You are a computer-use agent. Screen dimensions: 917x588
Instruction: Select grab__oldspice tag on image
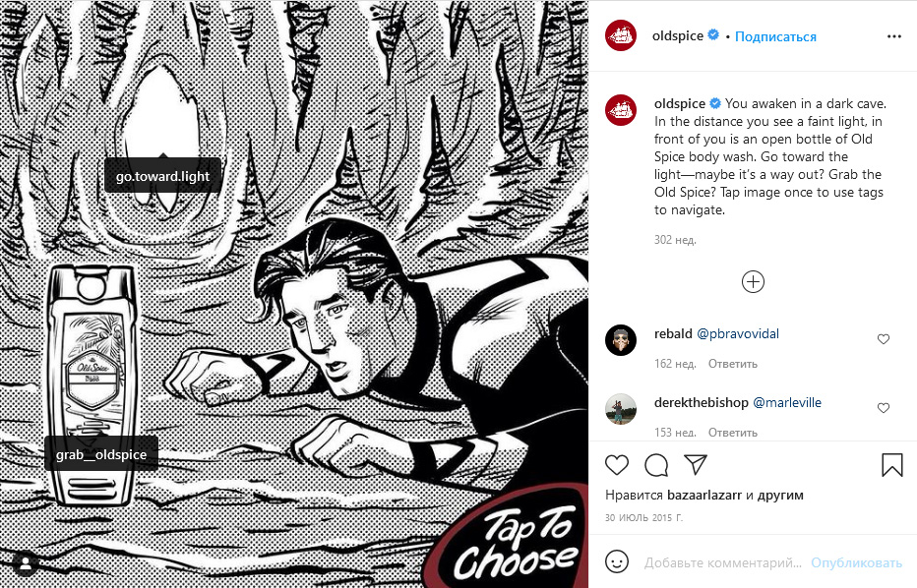(101, 454)
